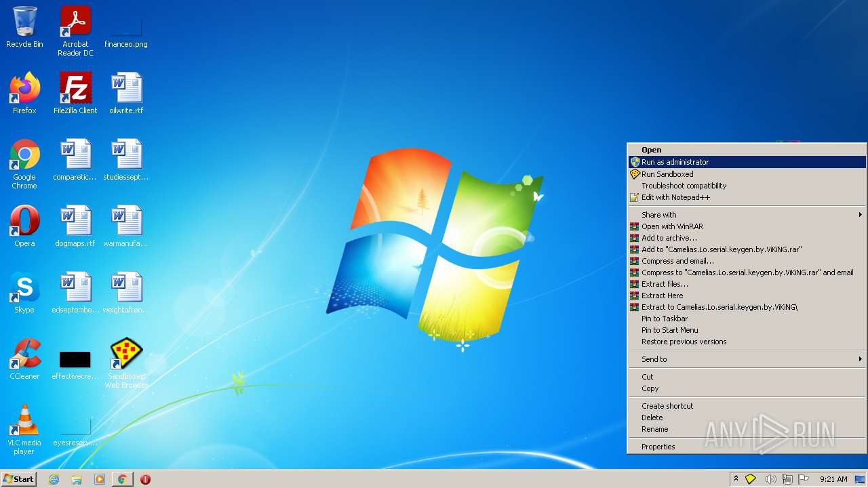The image size is (868, 488).
Task: Click Opera icon in the taskbar
Action: click(145, 479)
